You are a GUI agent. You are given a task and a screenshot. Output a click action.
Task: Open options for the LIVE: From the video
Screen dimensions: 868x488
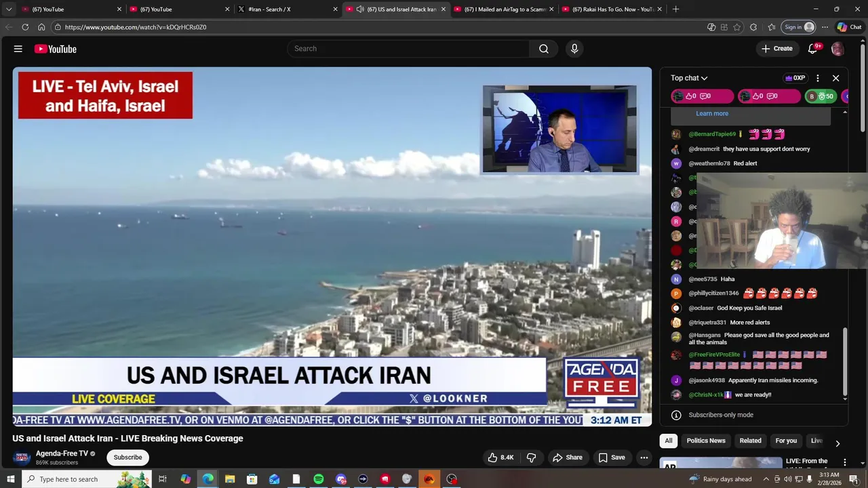[x=845, y=462]
